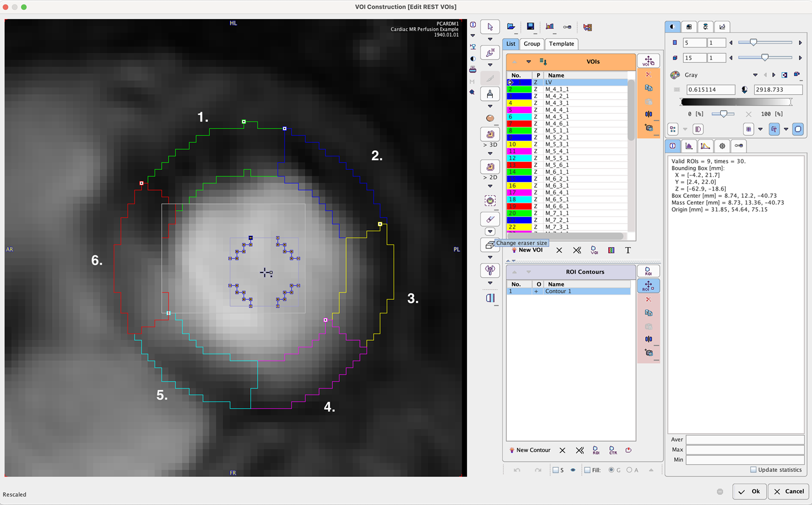Toggle the crosshair grid overlay button
The width and height of the screenshot is (812, 505).
tap(749, 129)
